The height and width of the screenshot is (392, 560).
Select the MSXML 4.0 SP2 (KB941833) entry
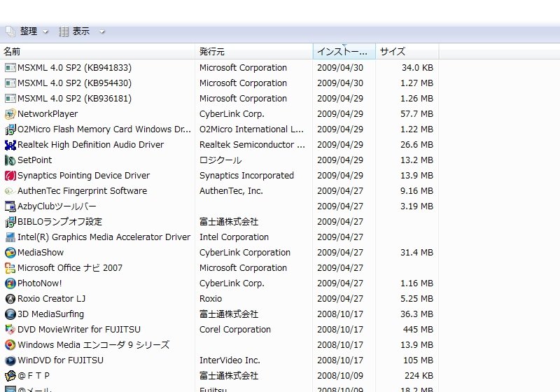[74, 68]
